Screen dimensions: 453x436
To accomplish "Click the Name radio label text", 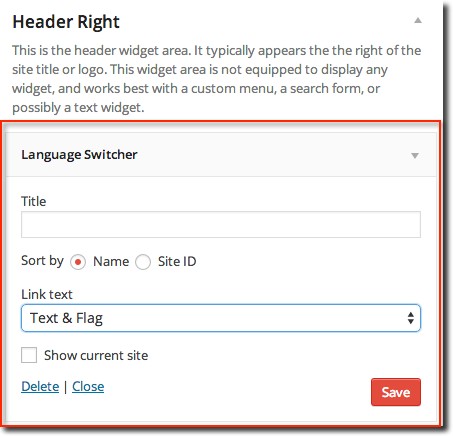I will tap(111, 261).
